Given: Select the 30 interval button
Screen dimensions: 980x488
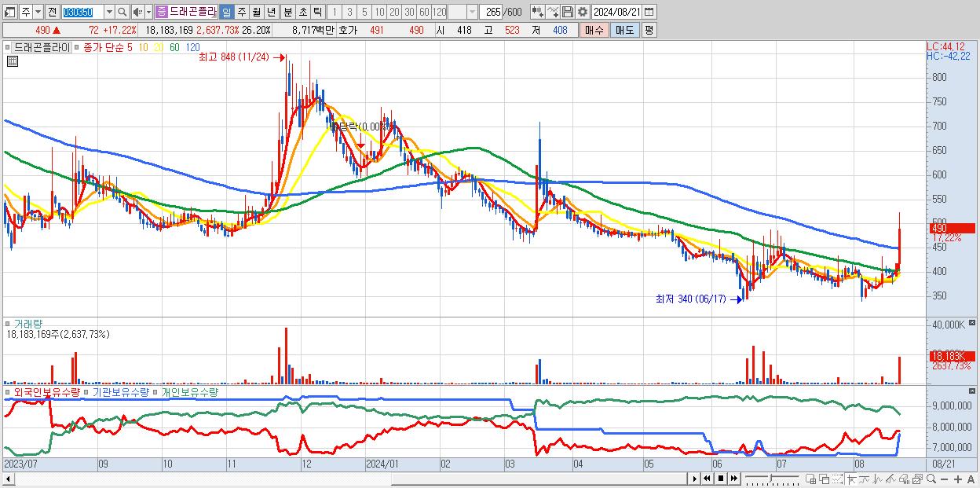Looking at the screenshot, I should [409, 12].
